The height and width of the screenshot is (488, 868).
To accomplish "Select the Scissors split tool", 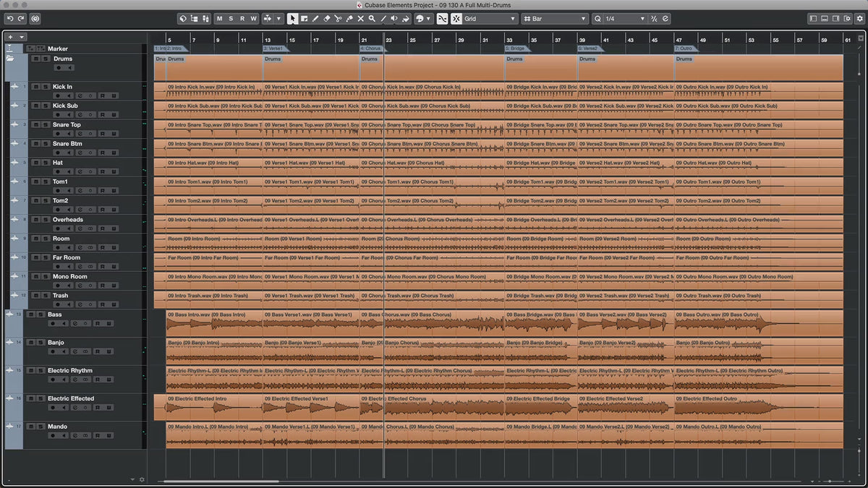I will pos(338,18).
